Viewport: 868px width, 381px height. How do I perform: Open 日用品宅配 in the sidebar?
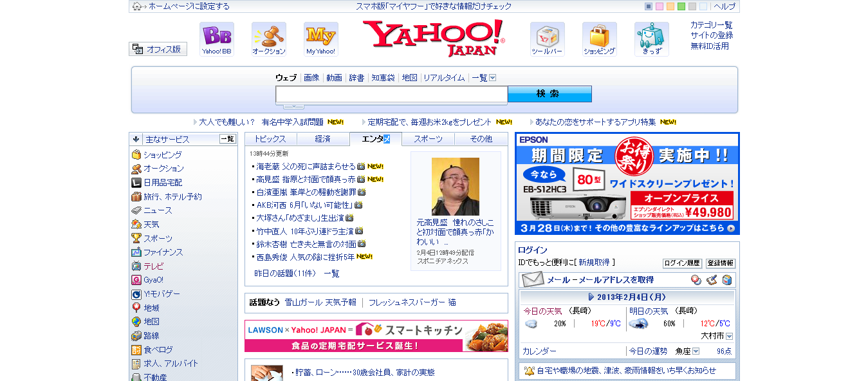click(163, 183)
